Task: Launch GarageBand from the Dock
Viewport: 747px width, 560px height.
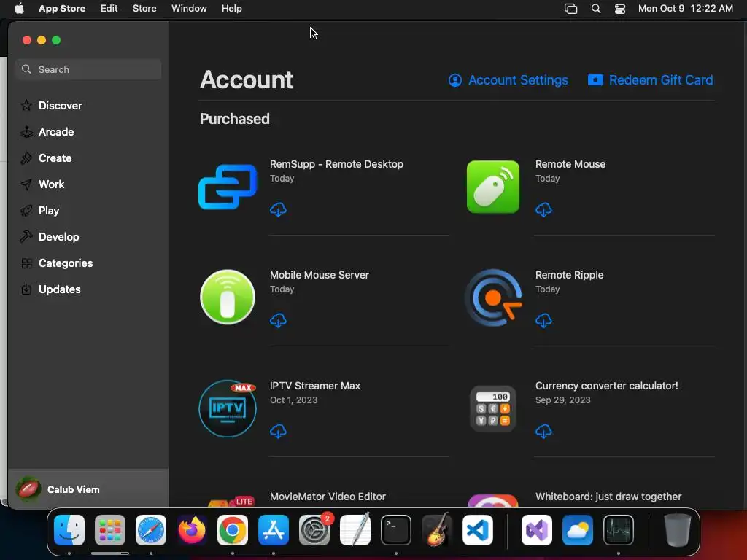Action: (437, 530)
